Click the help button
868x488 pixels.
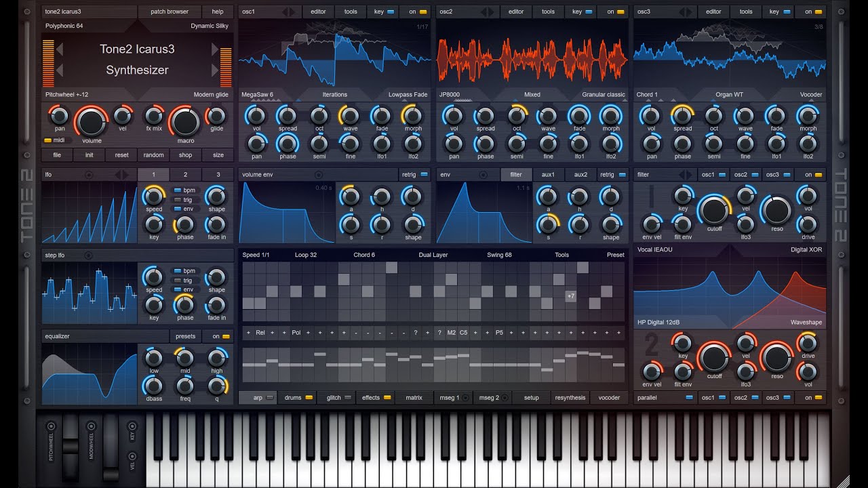pos(218,12)
